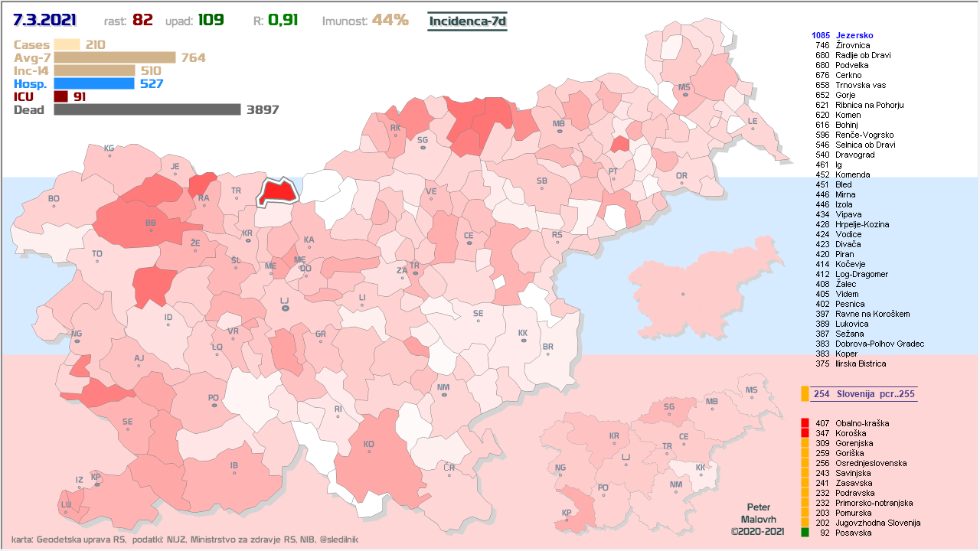Image resolution: width=980 pixels, height=551 pixels.
Task: Select Jezersko in the municipality list
Action: pos(854,35)
